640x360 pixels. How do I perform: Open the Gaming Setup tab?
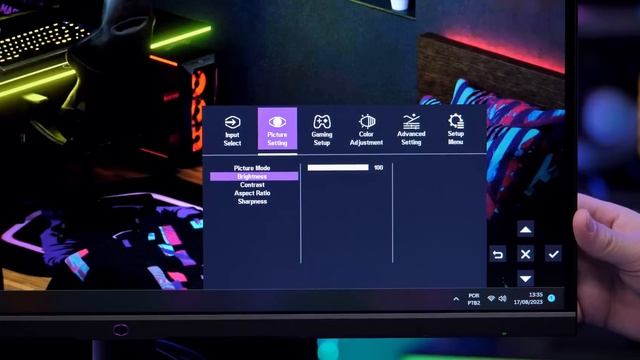click(322, 130)
